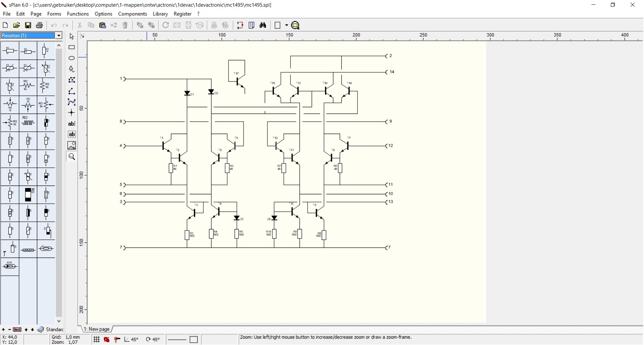
Task: Toggle the rubberband mode icon
Action: point(117,339)
